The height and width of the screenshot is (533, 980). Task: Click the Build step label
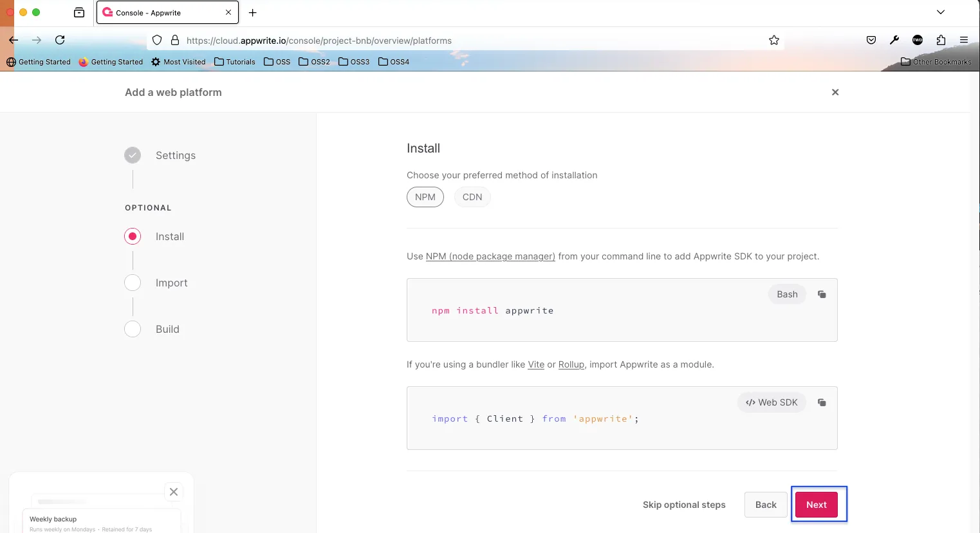coord(167,329)
